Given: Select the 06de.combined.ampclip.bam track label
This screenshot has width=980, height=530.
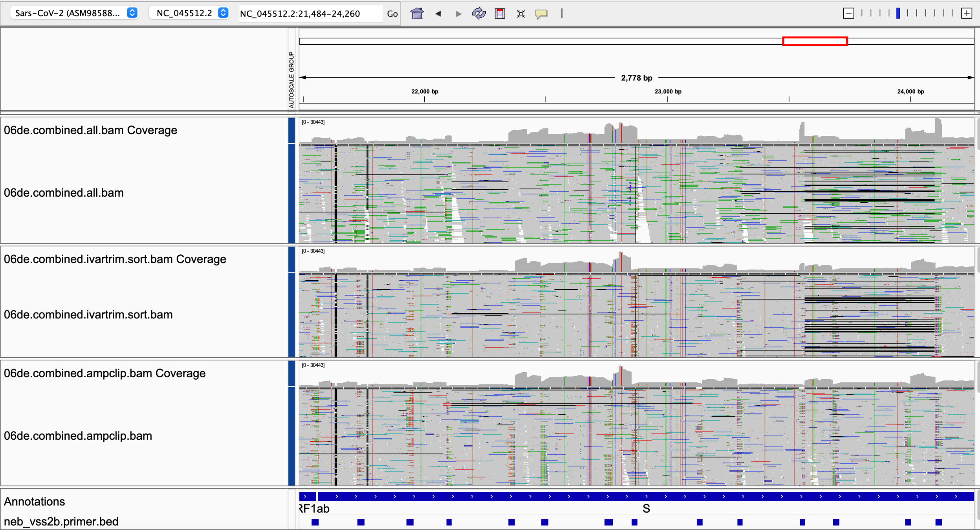Looking at the screenshot, I should point(78,436).
